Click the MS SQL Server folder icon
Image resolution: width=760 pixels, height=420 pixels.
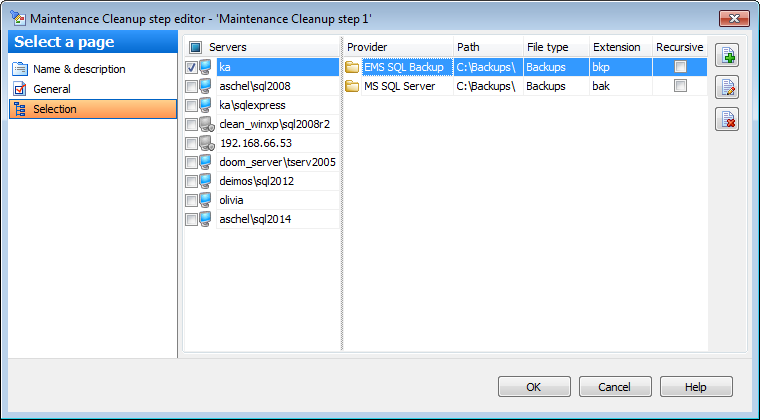click(x=353, y=86)
